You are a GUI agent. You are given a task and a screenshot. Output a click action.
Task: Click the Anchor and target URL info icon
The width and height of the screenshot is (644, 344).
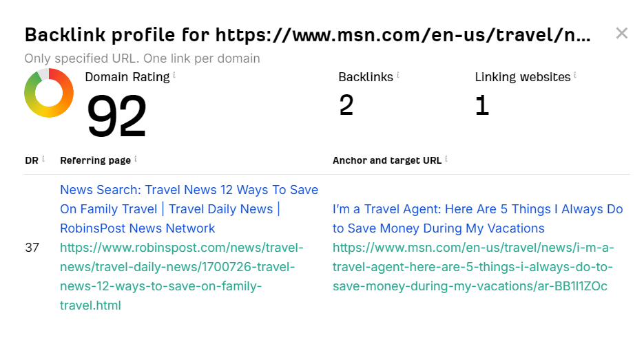point(446,159)
